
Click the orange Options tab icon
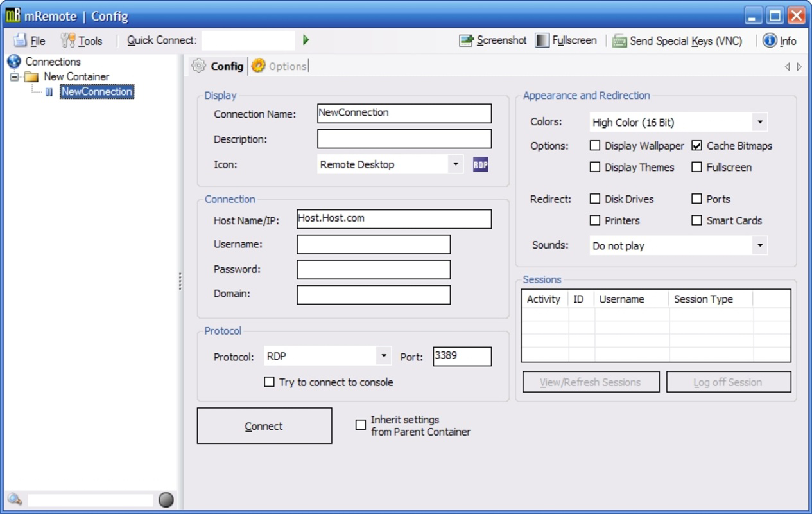coord(258,66)
